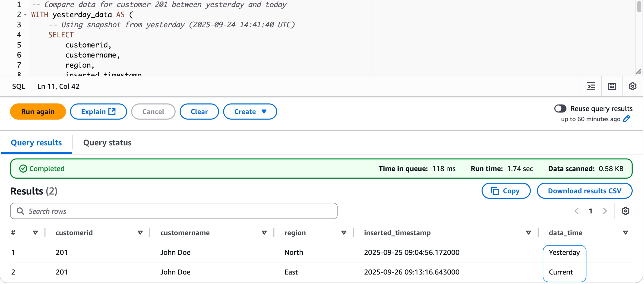Go to next results page arrow

point(605,211)
